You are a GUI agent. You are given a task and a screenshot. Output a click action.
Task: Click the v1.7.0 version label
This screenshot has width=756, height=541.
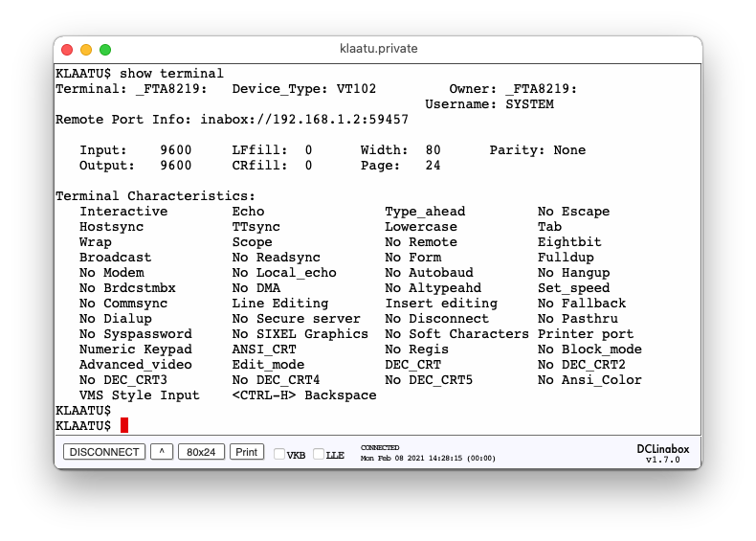(x=663, y=460)
